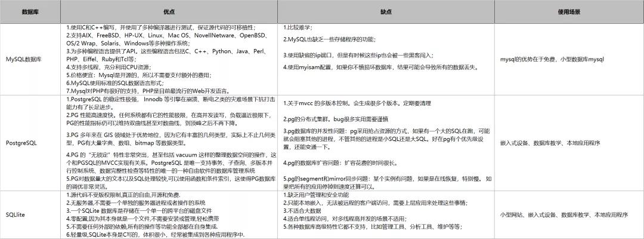Viewport: 644px width, 239px height.
Task: Click "2.PG 性能高速度快" line
Action: coord(168,115)
